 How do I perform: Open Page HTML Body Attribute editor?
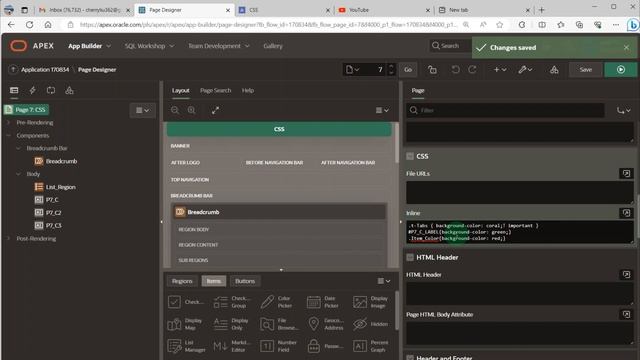tap(626, 314)
